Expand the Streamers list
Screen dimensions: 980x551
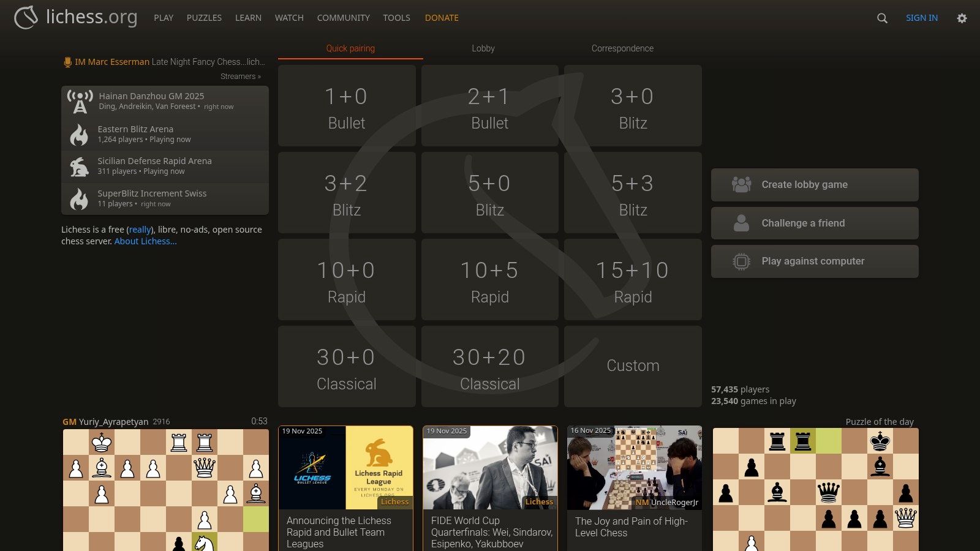pos(239,76)
